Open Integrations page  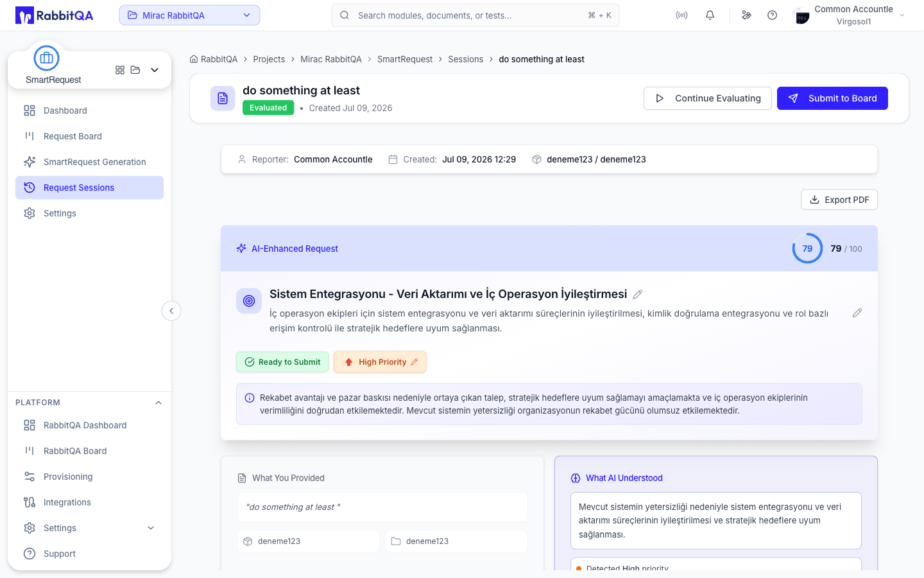coord(89,502)
